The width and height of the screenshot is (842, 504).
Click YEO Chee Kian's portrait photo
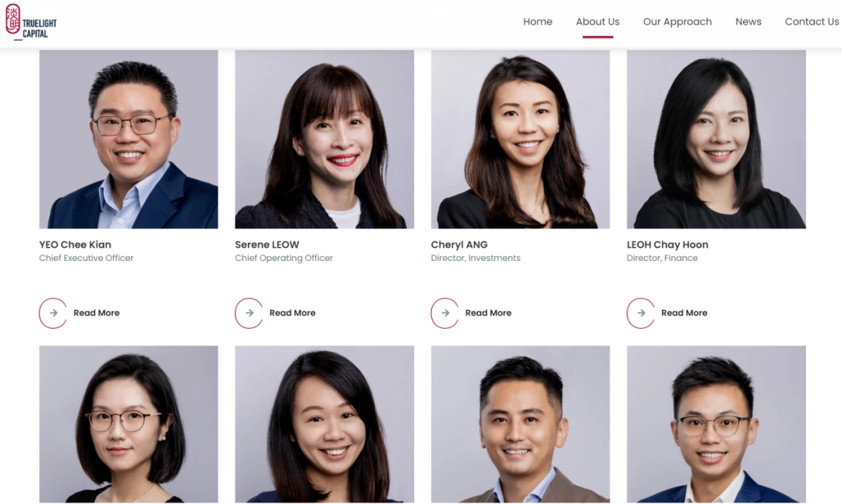click(x=129, y=139)
